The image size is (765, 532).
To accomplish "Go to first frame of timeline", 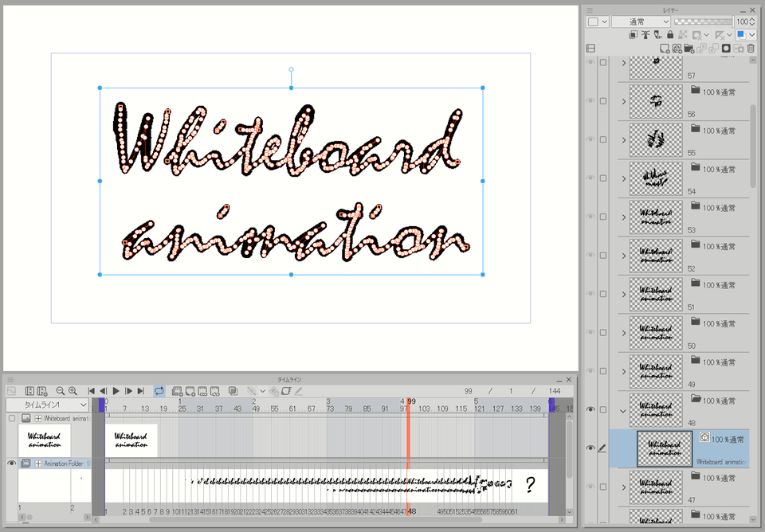I will click(91, 391).
